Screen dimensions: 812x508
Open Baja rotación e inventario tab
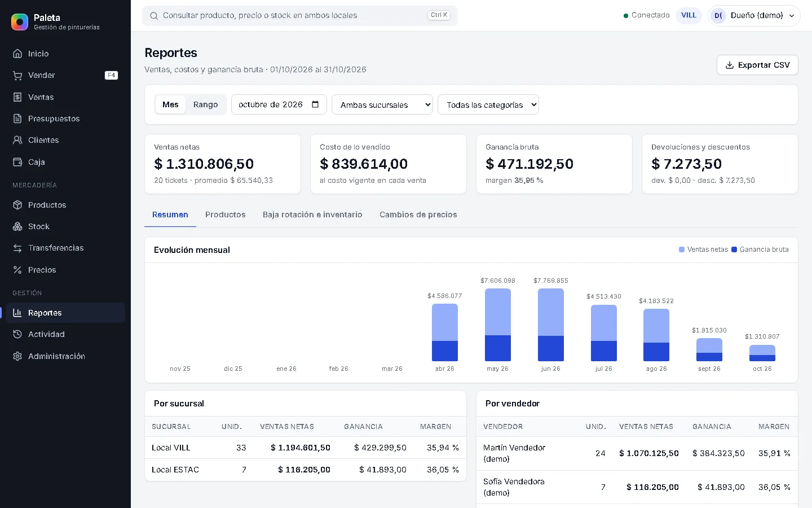point(312,214)
